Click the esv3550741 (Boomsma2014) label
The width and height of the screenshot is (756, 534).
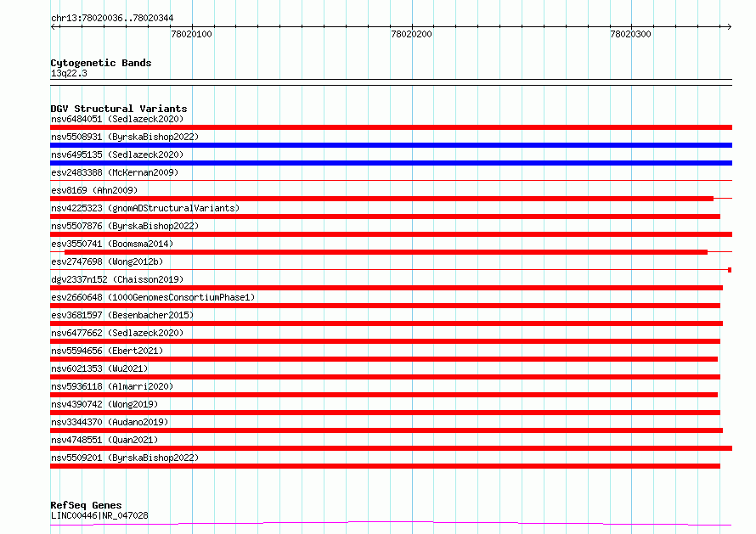pyautogui.click(x=112, y=244)
